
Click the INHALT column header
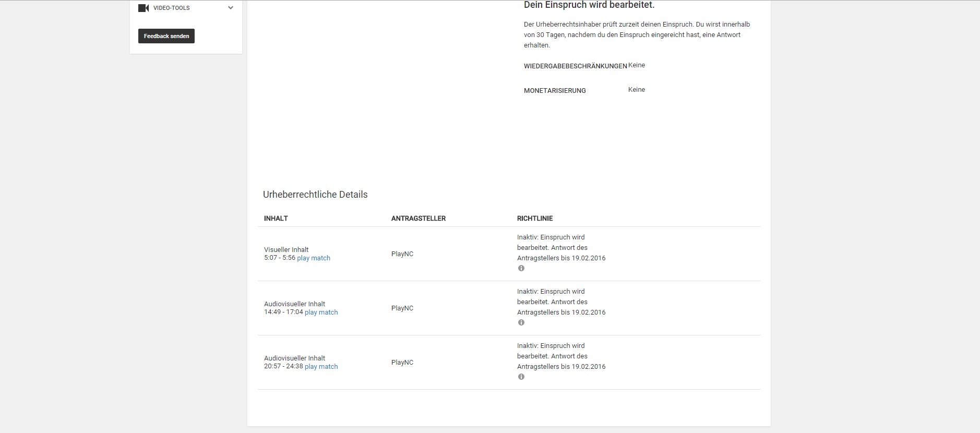click(276, 218)
